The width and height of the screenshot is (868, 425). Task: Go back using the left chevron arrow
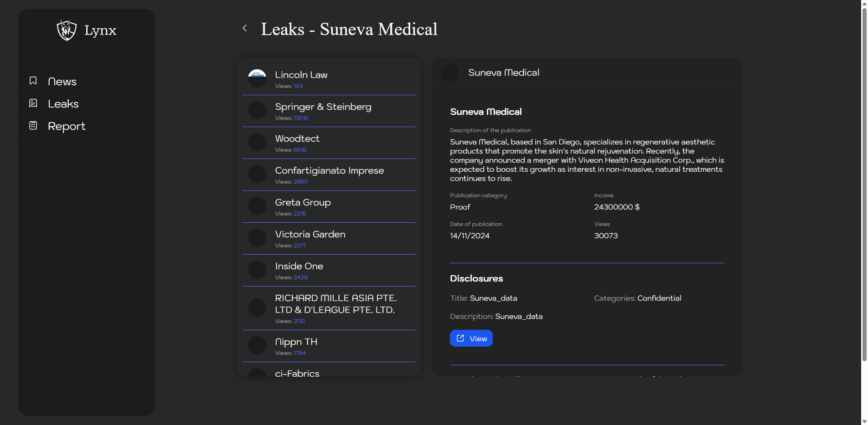pyautogui.click(x=245, y=28)
